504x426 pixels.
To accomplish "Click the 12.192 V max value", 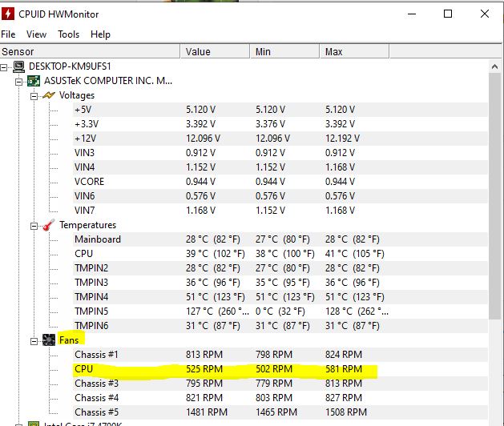I will click(342, 139).
